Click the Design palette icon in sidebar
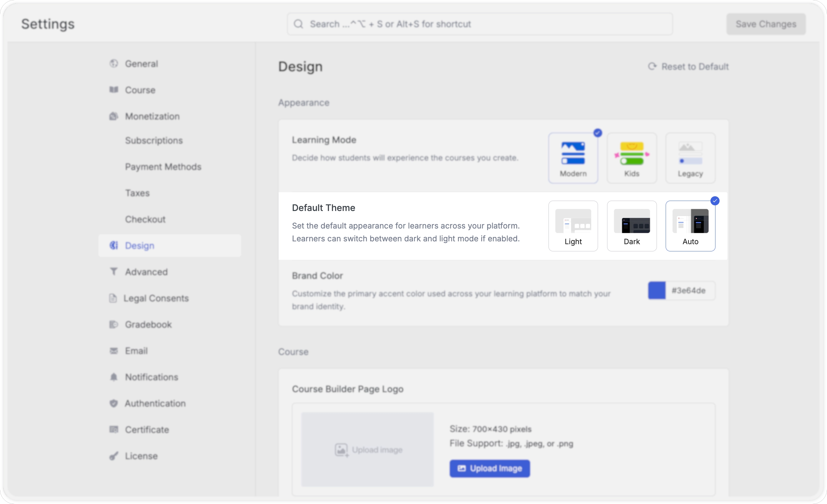This screenshot has width=827, height=504. tap(114, 245)
